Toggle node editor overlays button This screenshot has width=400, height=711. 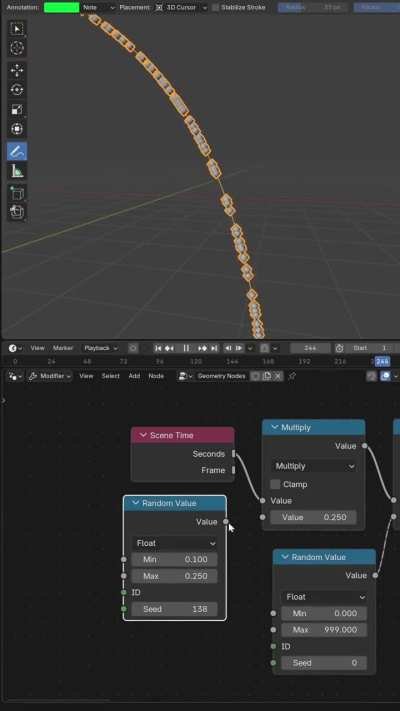pyautogui.click(x=385, y=376)
